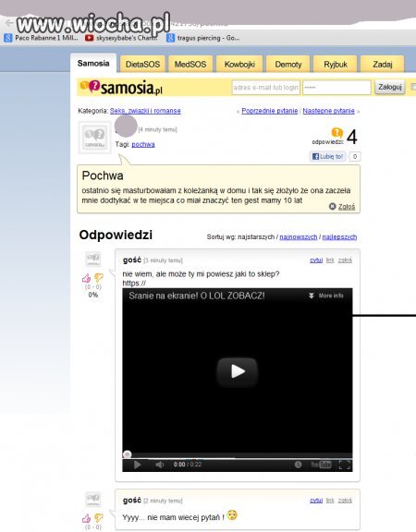Viewport: 416px width, 532px height.
Task: Select the Kowbojki tab
Action: 239,64
